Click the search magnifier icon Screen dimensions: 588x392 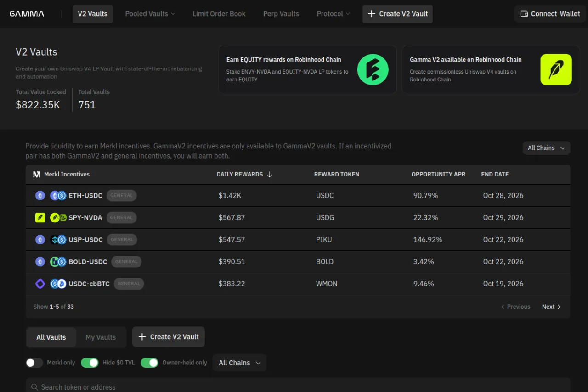[x=34, y=387]
